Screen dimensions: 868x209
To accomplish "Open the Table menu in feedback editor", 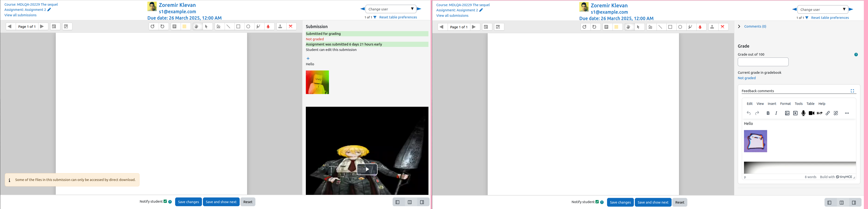I will pyautogui.click(x=810, y=104).
